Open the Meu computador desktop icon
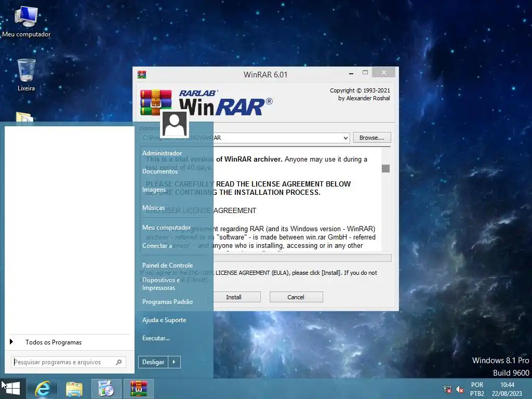This screenshot has height=399, width=532. pyautogui.click(x=26, y=22)
